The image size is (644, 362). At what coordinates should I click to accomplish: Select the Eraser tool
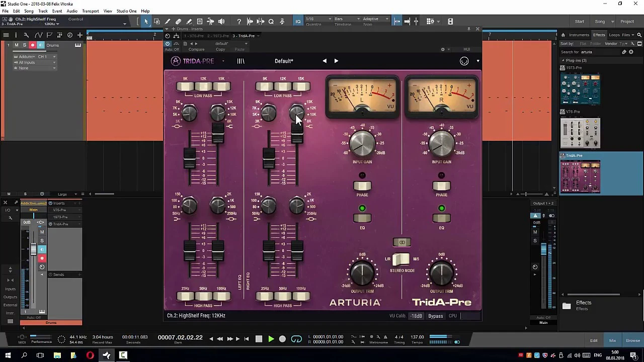coord(178,22)
